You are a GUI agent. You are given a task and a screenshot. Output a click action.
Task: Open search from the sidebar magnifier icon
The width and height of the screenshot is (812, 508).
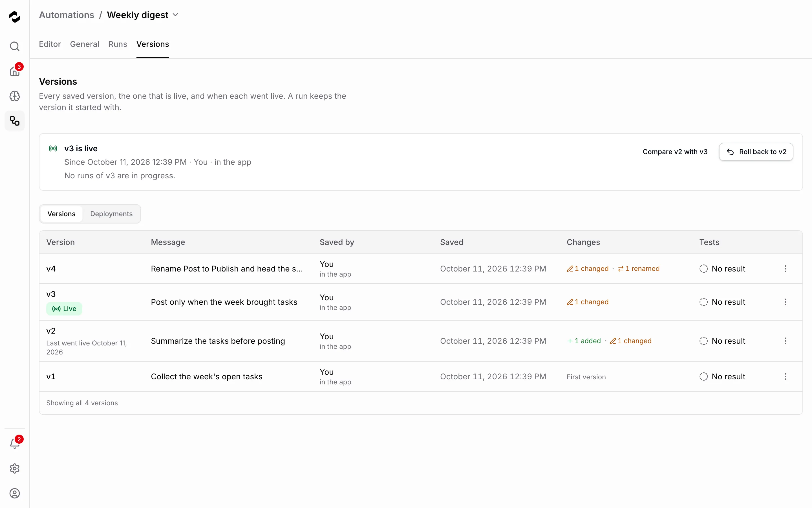click(14, 46)
